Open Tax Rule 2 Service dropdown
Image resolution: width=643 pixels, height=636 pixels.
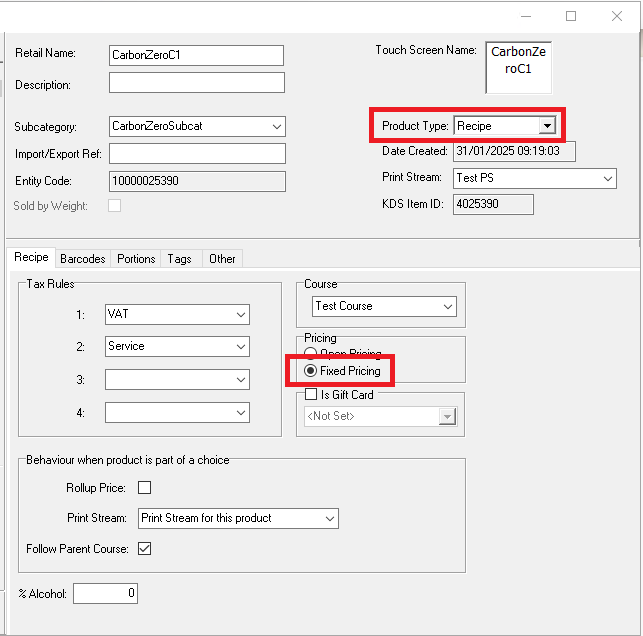coord(240,347)
